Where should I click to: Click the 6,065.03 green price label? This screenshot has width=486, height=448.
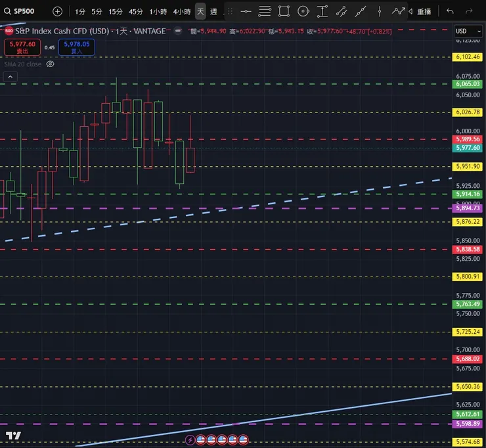pos(468,83)
